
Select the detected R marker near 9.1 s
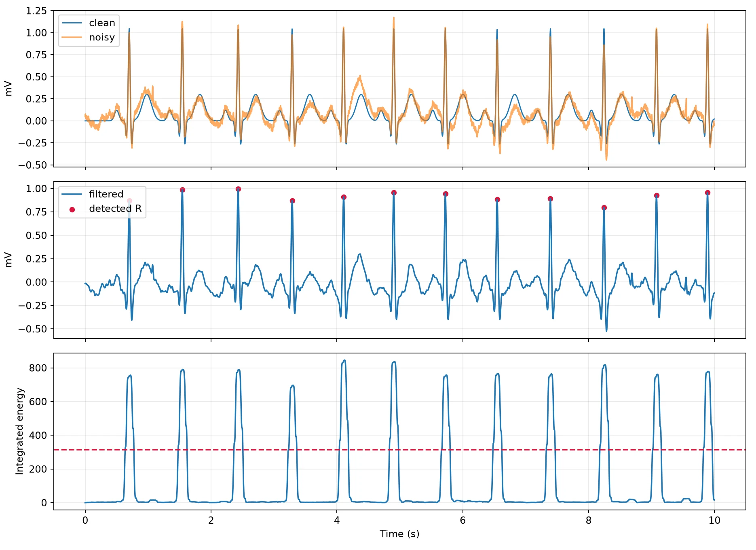coord(657,195)
